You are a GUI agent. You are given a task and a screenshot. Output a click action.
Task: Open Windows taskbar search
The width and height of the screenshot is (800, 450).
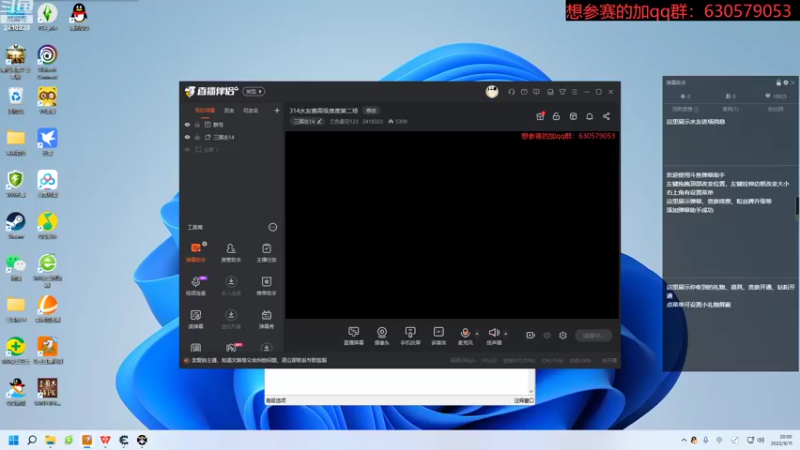(x=32, y=440)
